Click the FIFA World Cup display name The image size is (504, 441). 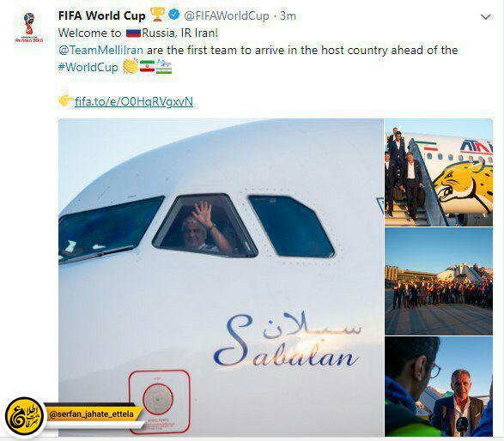coord(101,15)
